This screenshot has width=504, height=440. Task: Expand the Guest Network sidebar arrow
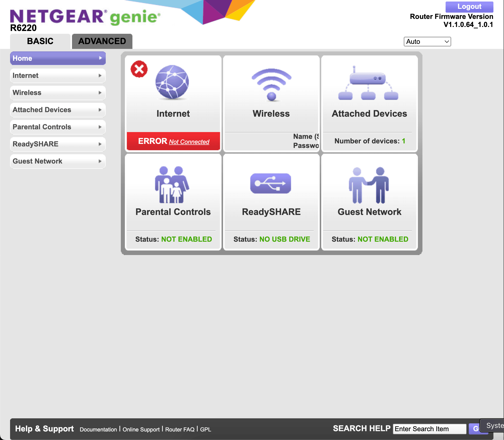100,161
